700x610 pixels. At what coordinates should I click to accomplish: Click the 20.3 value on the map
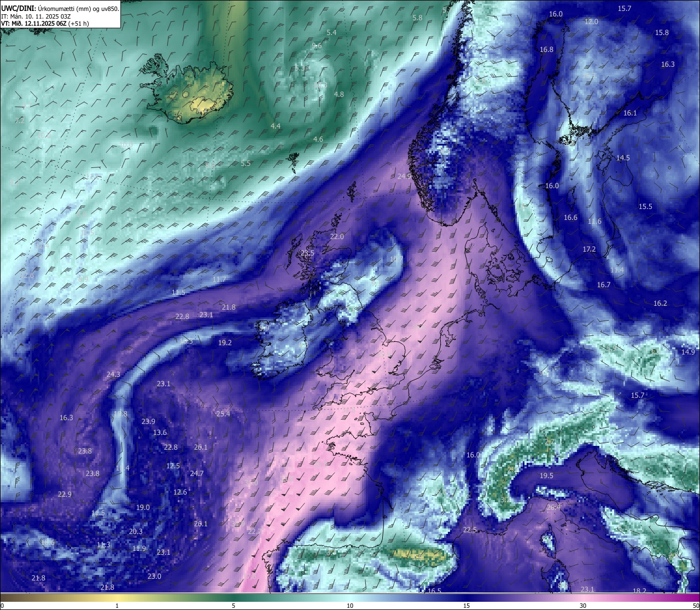tap(136, 531)
